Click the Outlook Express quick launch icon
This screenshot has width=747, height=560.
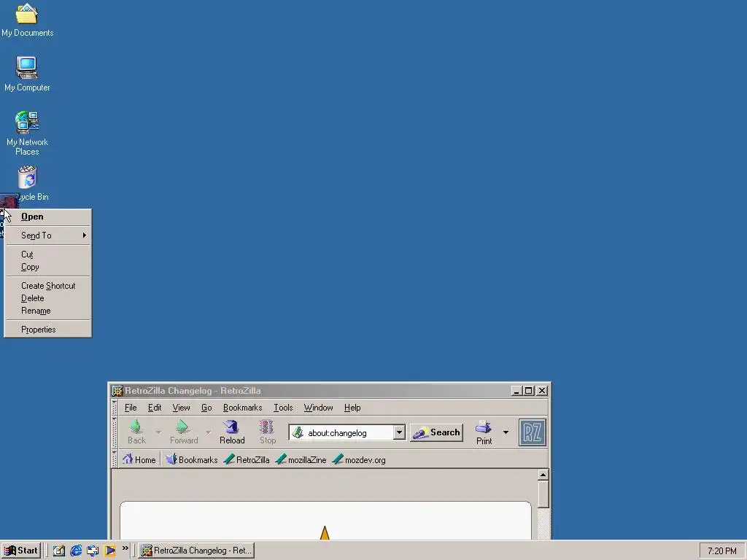[x=93, y=551]
